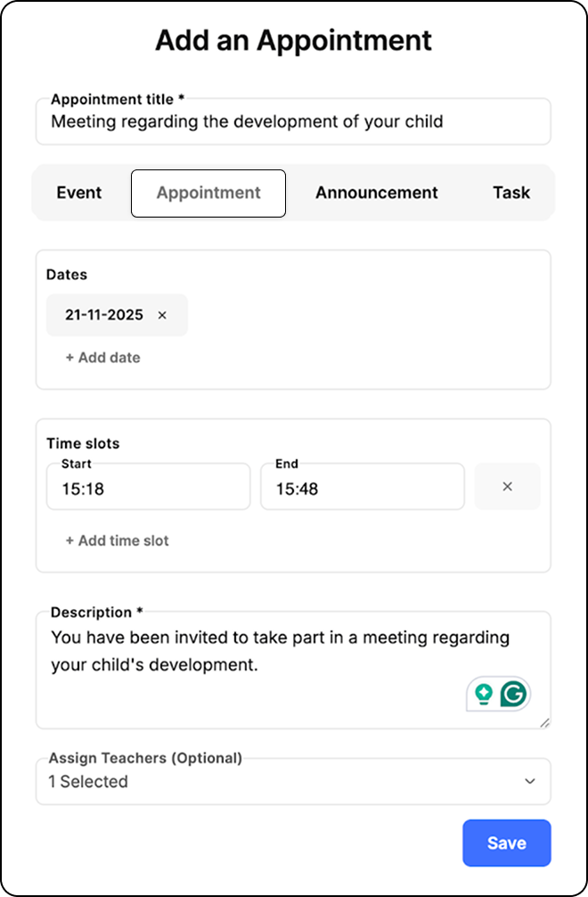The height and width of the screenshot is (897, 588).
Task: Open the '1 Selected' teachers dropdown
Action: point(293,781)
